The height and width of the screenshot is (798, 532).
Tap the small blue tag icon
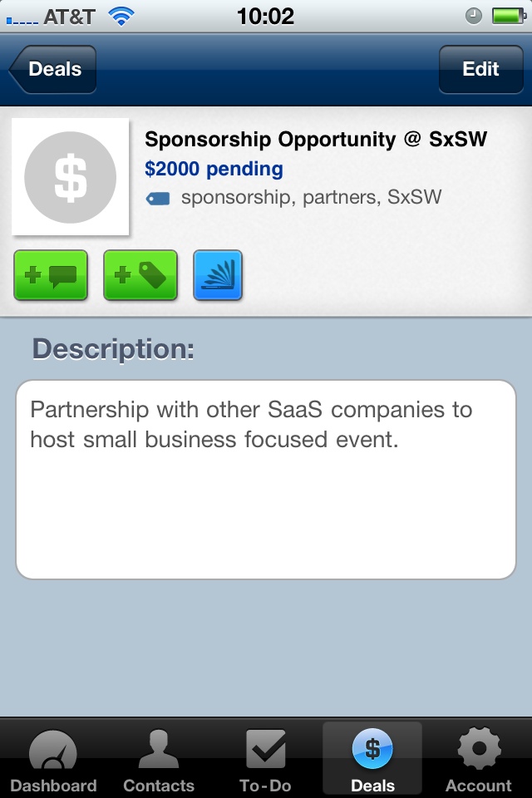coord(158,198)
